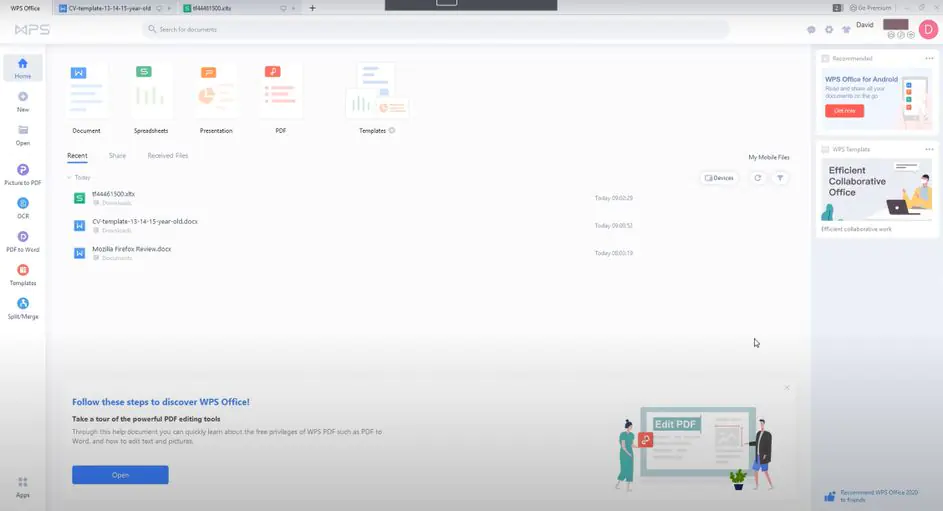Image resolution: width=943 pixels, height=511 pixels.
Task: Click the Efficient collaborative work caption
Action: tap(856, 229)
